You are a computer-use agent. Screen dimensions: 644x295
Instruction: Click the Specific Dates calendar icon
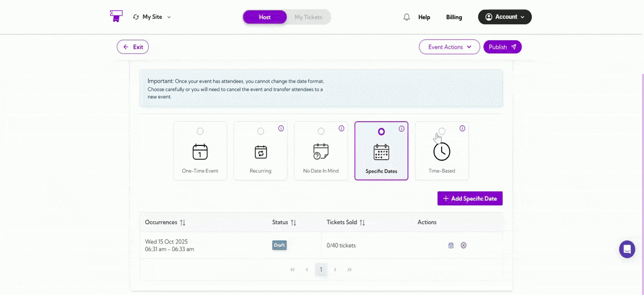(381, 152)
